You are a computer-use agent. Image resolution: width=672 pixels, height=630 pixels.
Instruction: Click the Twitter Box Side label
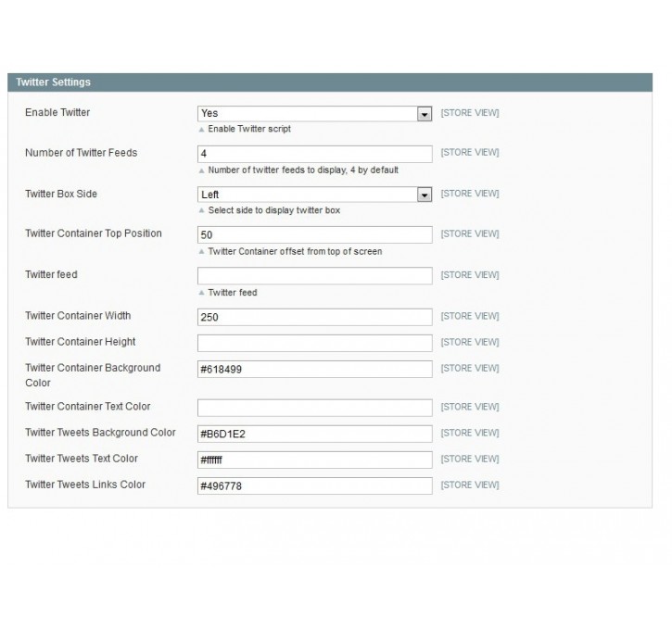(x=61, y=194)
